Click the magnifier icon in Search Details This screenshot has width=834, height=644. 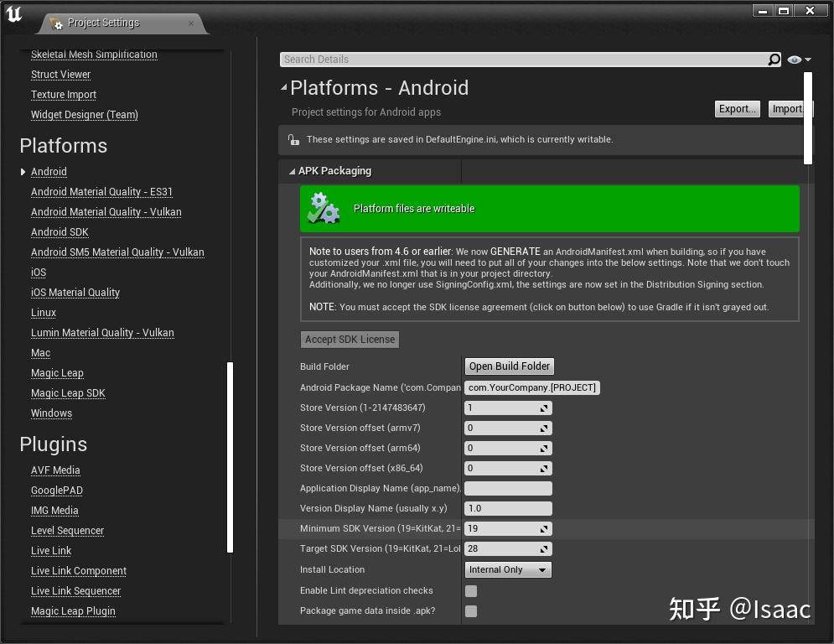(x=773, y=59)
